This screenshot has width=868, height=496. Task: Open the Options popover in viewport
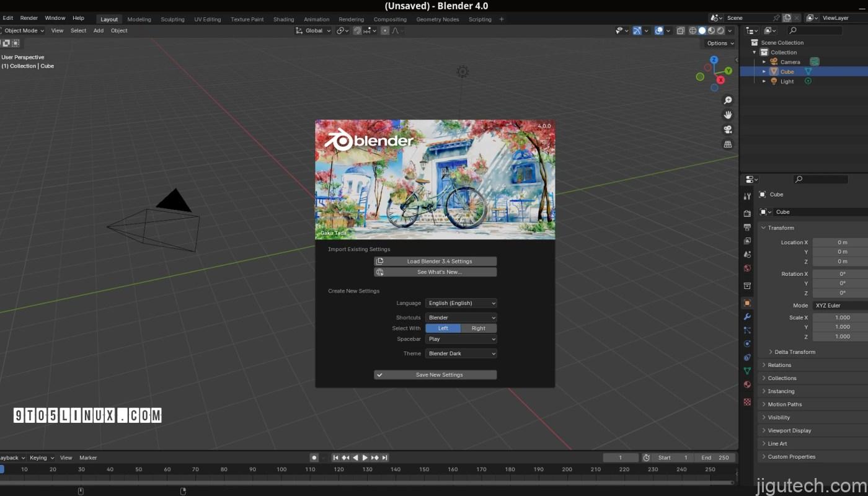720,43
